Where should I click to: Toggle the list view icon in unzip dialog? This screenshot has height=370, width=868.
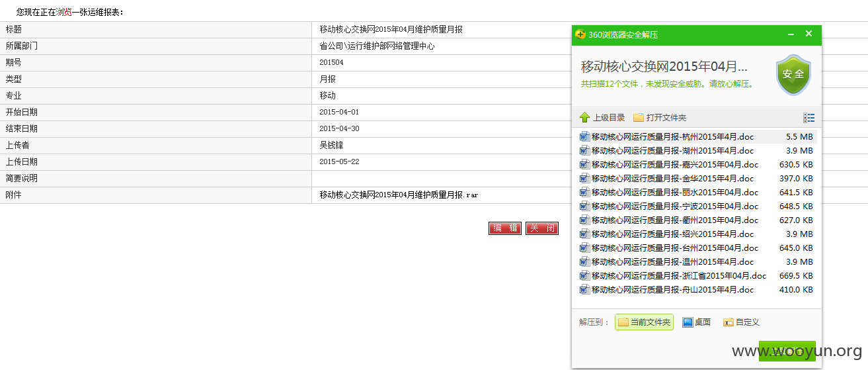coord(809,118)
